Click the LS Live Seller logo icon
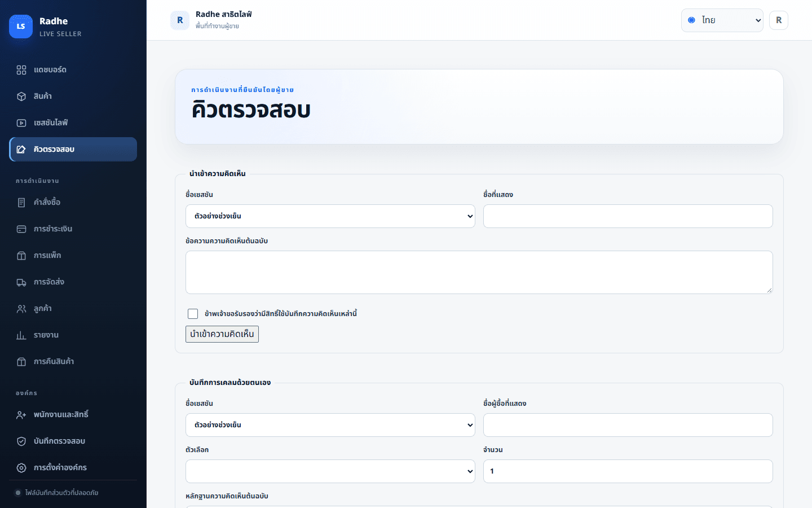The image size is (812, 508). point(21,27)
